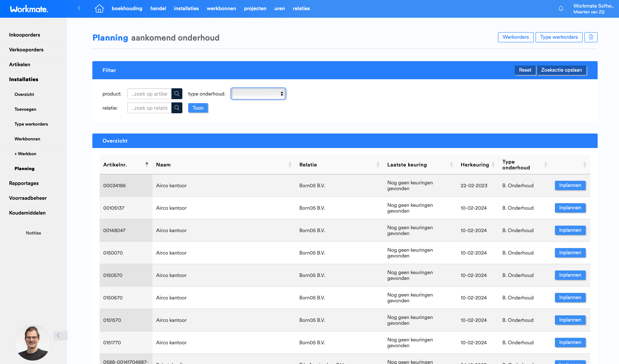Open the werkbonnen top menu item
This screenshot has height=364, width=619.
pos(221,9)
